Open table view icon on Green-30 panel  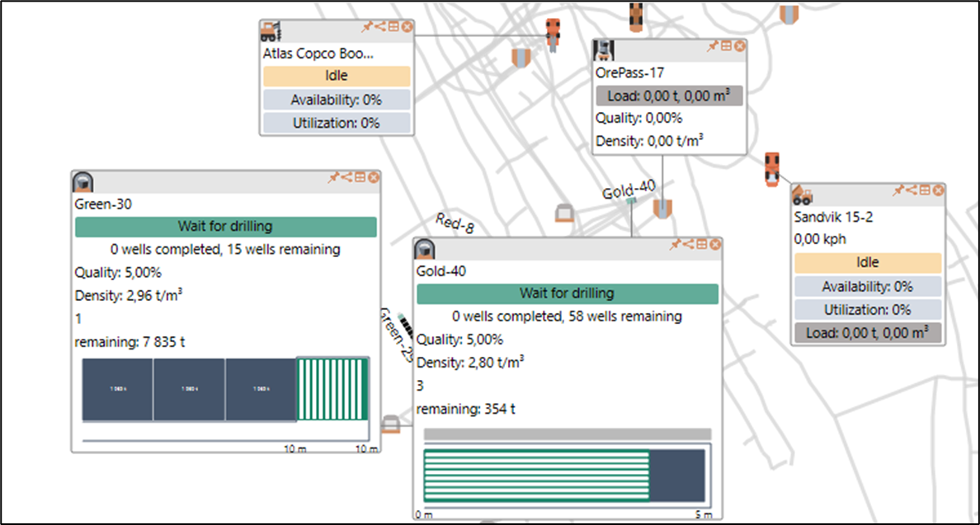tap(360, 177)
